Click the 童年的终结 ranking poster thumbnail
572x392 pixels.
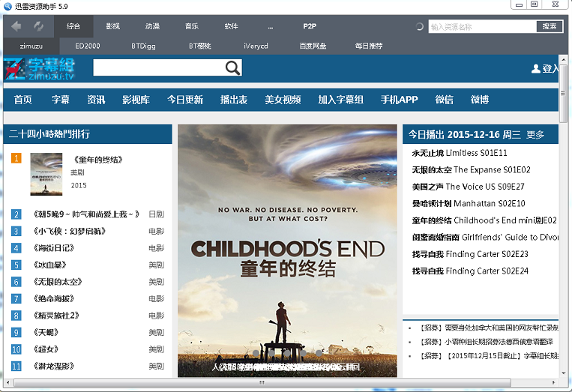pos(46,174)
